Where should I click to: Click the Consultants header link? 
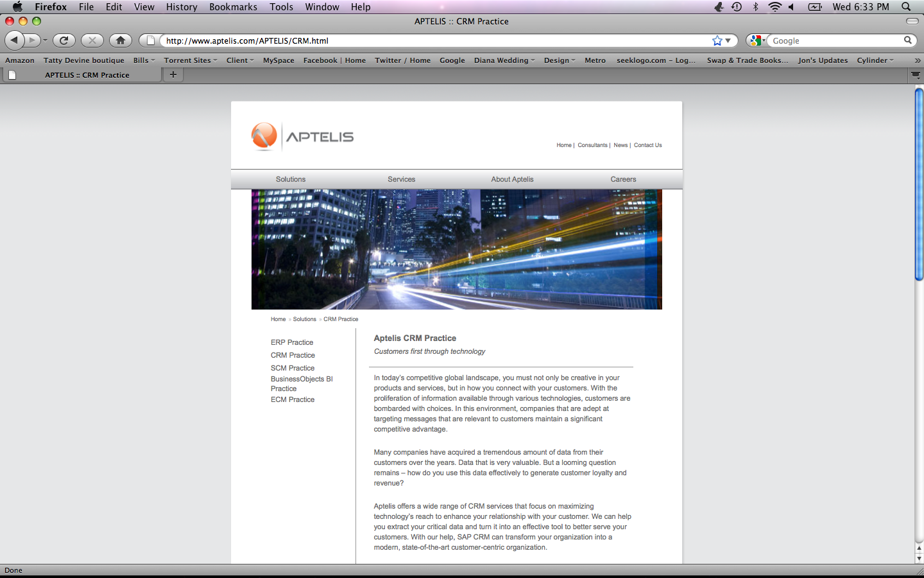592,145
